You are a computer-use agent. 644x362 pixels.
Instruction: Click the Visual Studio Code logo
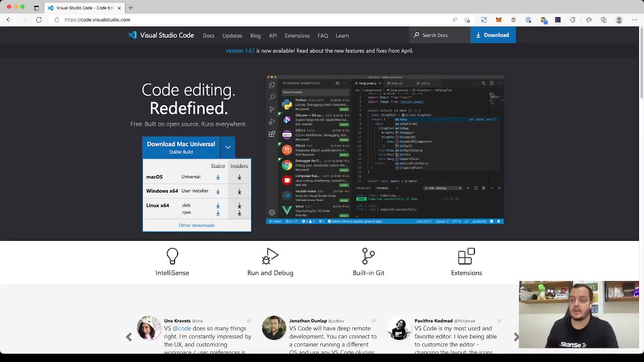coord(161,35)
